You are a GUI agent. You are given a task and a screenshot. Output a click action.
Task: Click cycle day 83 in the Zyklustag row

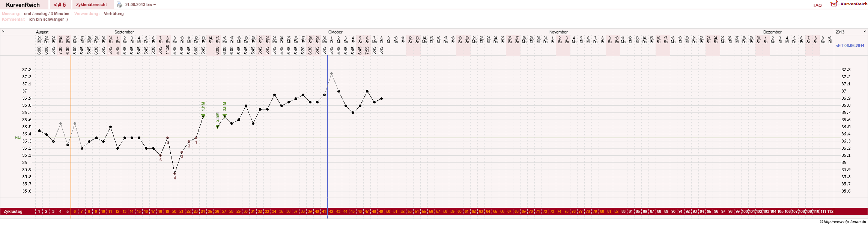624,212
